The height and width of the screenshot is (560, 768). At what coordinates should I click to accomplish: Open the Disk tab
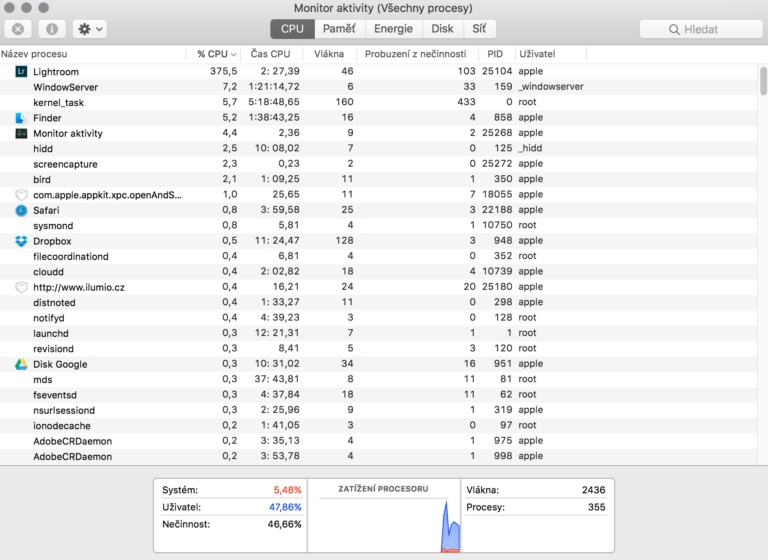point(442,29)
